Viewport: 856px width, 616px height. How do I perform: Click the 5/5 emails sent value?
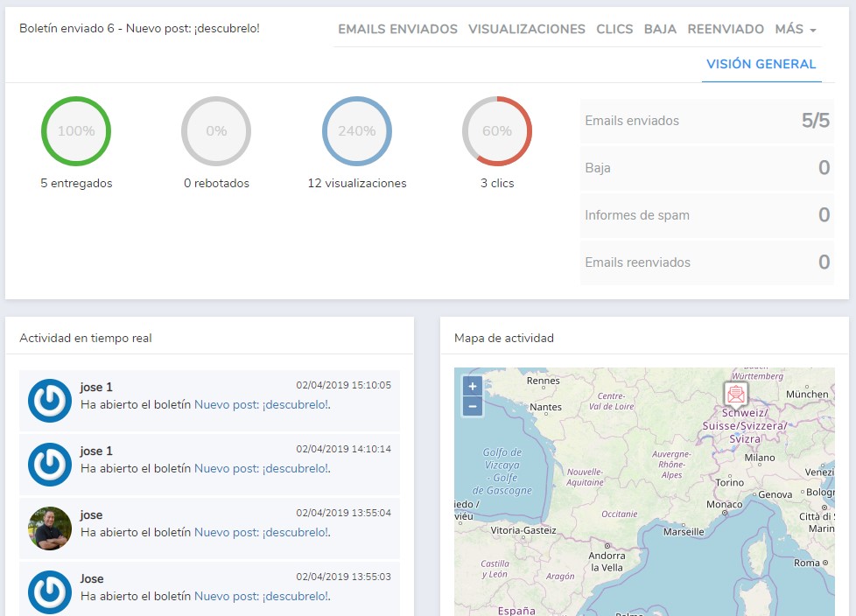coord(815,121)
